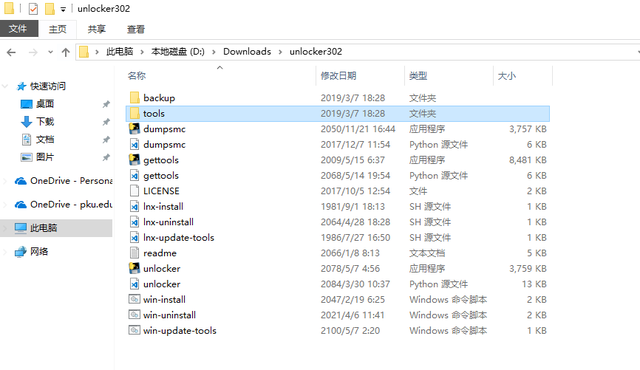Click the lnx-uninstall script icon
The width and height of the screenshot is (640, 370).
tap(135, 222)
